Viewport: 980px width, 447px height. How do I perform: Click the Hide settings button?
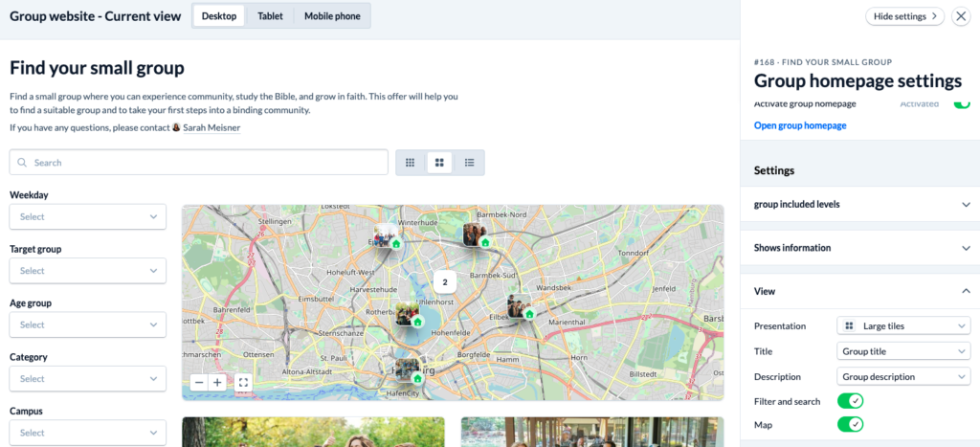click(x=905, y=16)
